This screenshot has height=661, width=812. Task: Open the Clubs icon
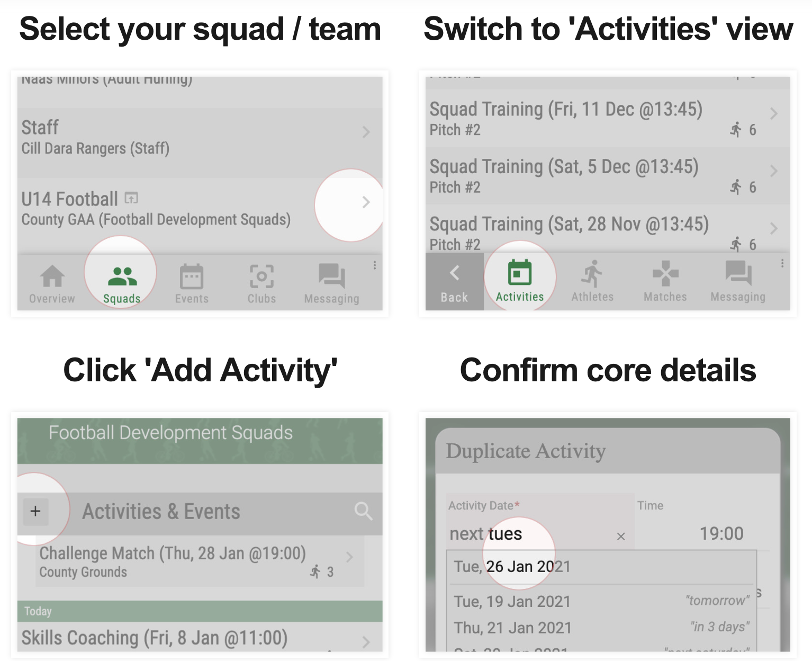261,276
